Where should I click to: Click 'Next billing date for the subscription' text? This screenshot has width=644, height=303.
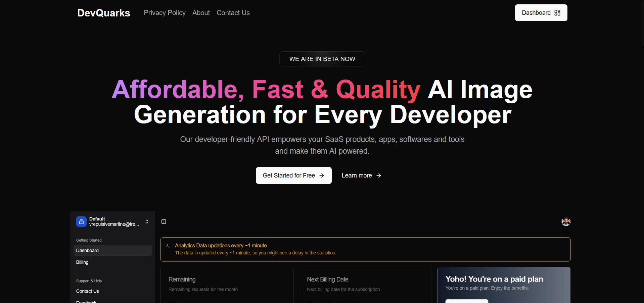(343, 289)
